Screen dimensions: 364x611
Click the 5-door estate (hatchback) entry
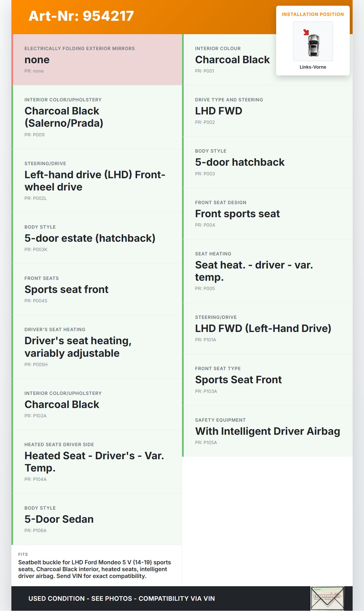tap(90, 238)
